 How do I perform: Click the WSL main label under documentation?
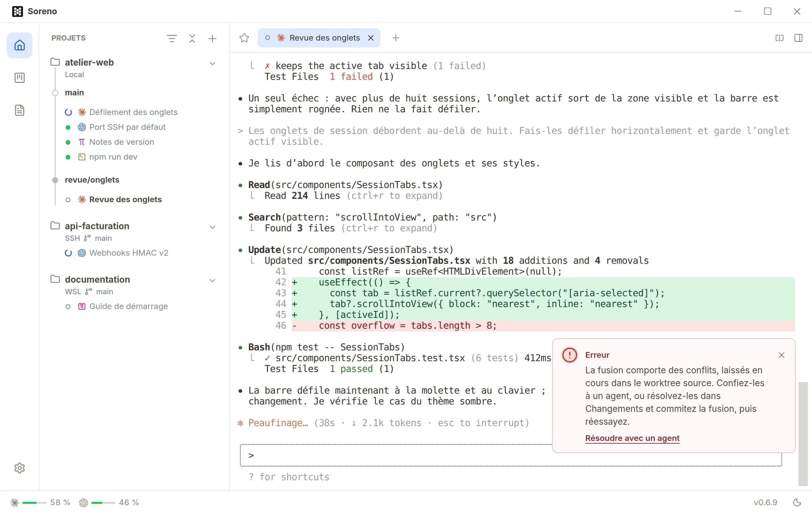pos(89,291)
